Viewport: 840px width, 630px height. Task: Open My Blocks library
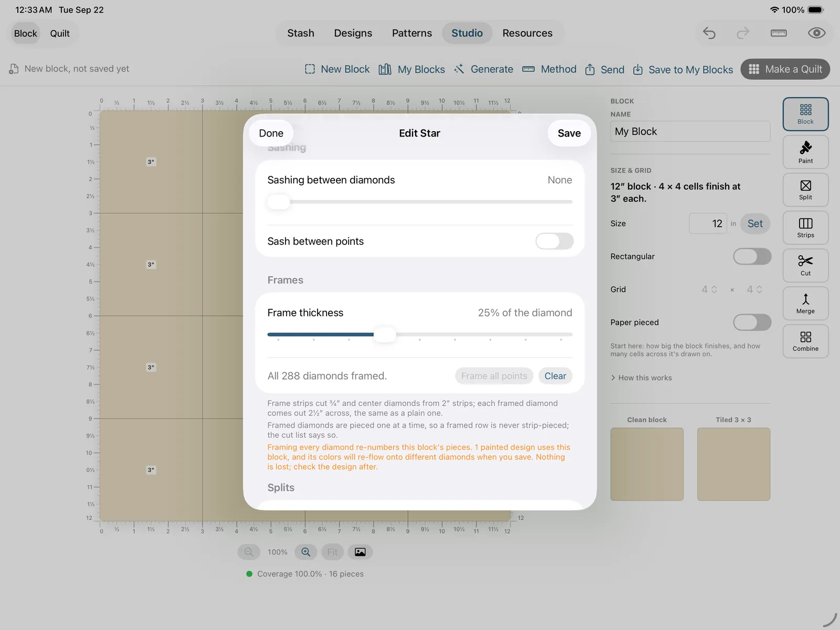pyautogui.click(x=412, y=69)
